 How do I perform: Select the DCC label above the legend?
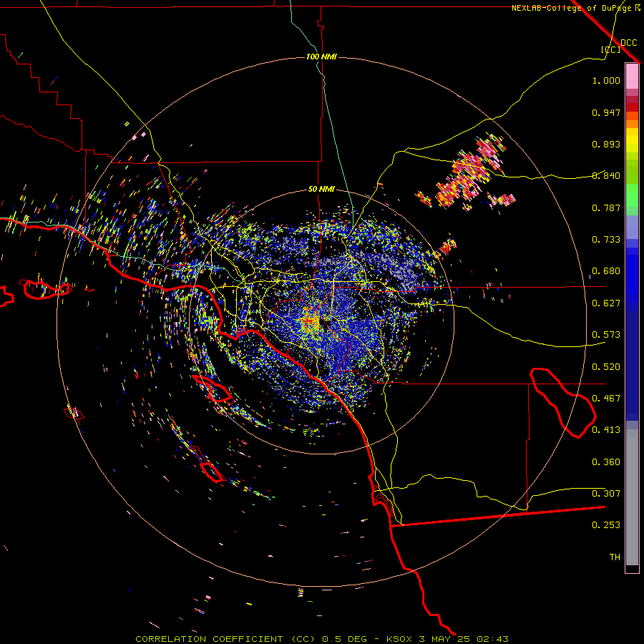pyautogui.click(x=629, y=43)
